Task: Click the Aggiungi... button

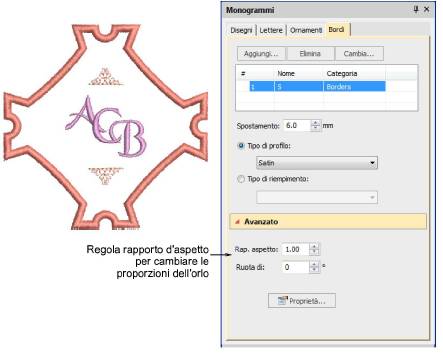Action: pos(261,54)
